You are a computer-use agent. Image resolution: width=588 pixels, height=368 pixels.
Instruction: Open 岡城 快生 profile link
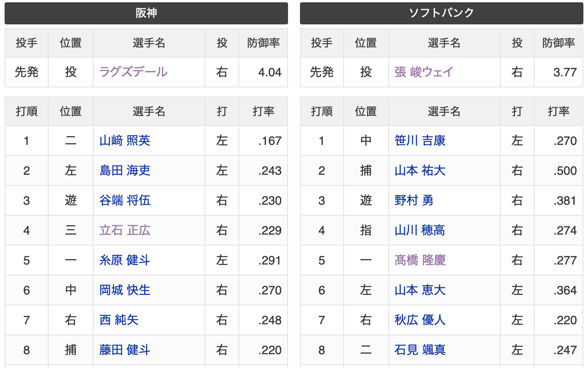point(125,290)
